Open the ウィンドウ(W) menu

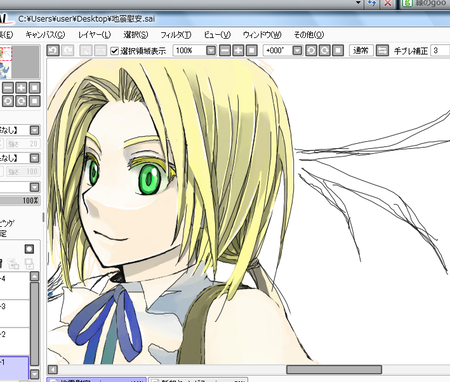[x=262, y=35]
